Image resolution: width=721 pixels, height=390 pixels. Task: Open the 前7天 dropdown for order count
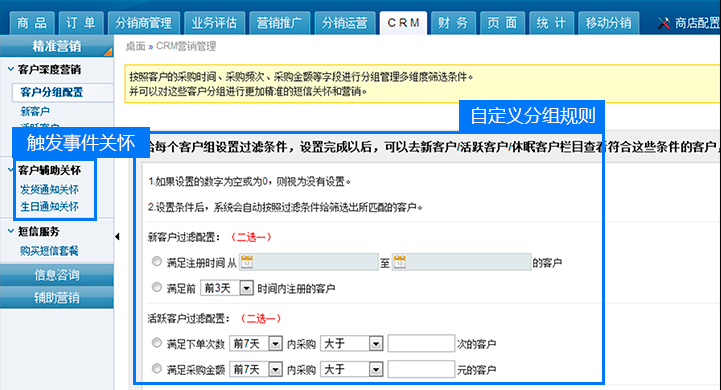256,344
